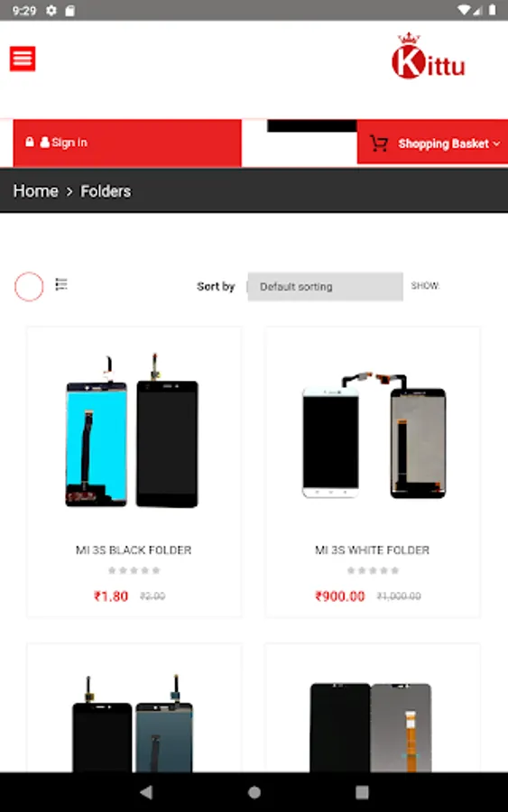Open the Default sorting dropdown
This screenshot has width=508, height=812.
point(325,286)
